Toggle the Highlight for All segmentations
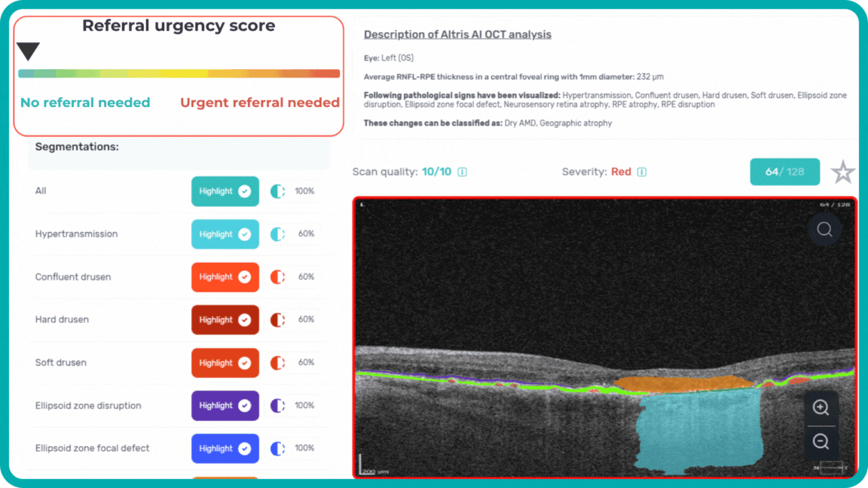Image resolution: width=868 pixels, height=488 pixels. (225, 191)
